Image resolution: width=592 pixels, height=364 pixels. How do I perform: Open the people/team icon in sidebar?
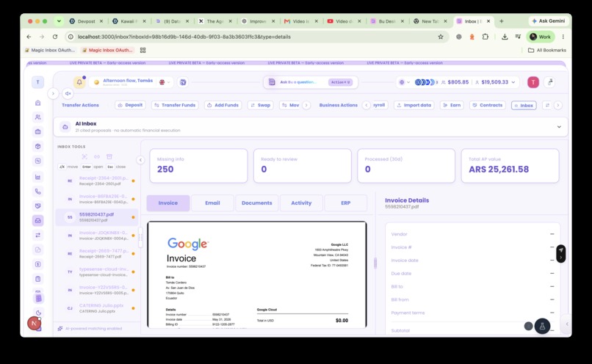[x=37, y=117]
